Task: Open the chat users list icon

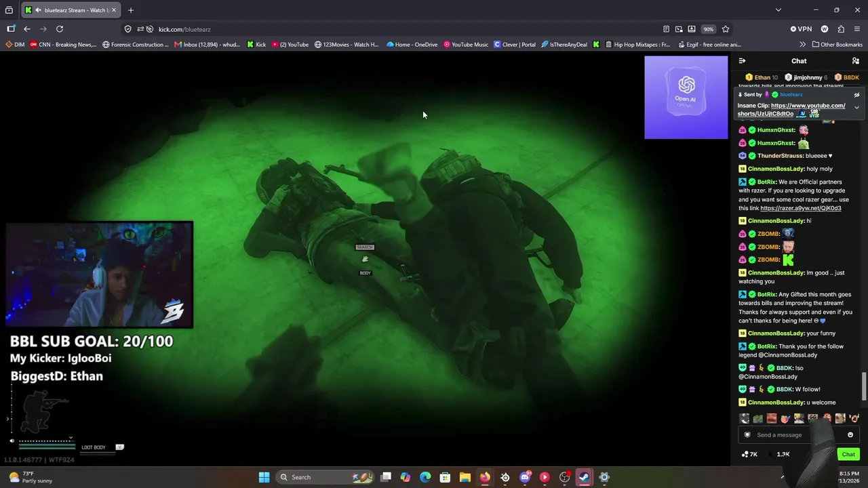Action: pos(856,61)
